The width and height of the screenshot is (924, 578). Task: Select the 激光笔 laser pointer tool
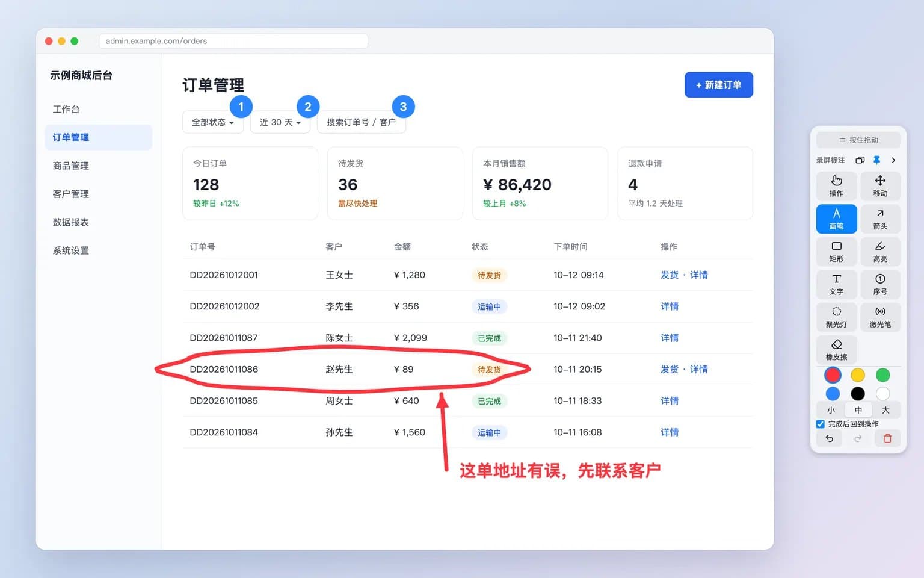pos(880,317)
